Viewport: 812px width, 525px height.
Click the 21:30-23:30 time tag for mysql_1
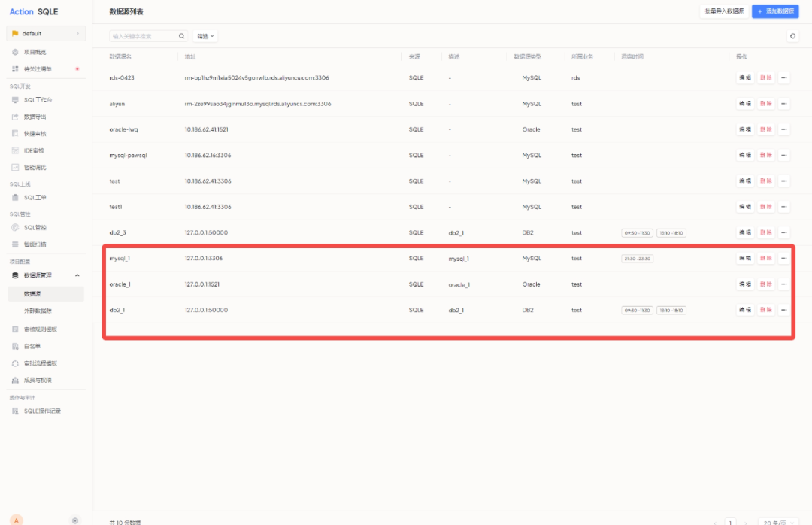(x=637, y=259)
